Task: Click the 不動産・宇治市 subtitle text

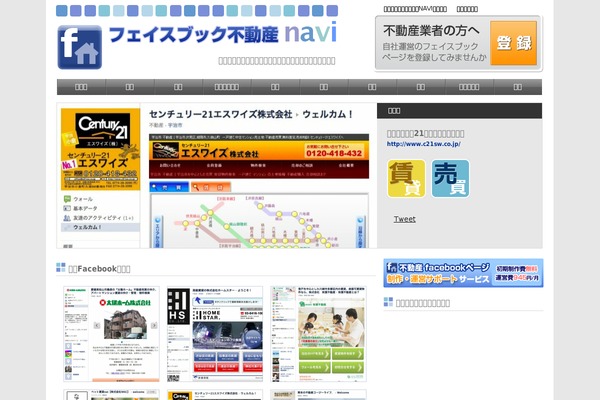Action: (166, 125)
